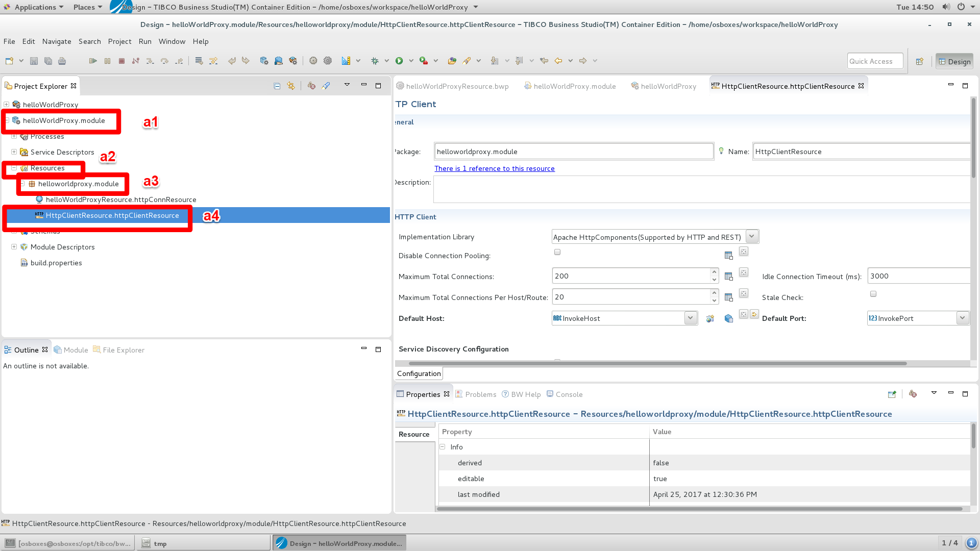Click the green Run toolbar button
The width and height of the screenshot is (980, 551).
click(399, 61)
